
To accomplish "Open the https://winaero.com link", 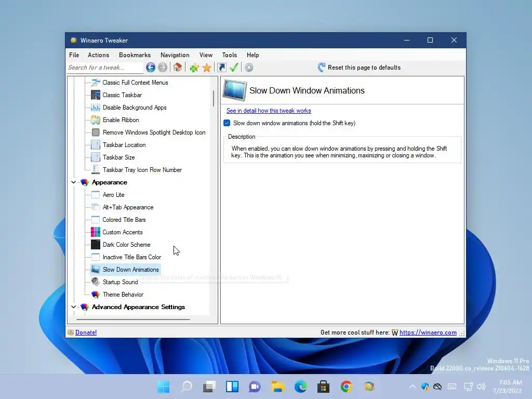I will (x=428, y=332).
